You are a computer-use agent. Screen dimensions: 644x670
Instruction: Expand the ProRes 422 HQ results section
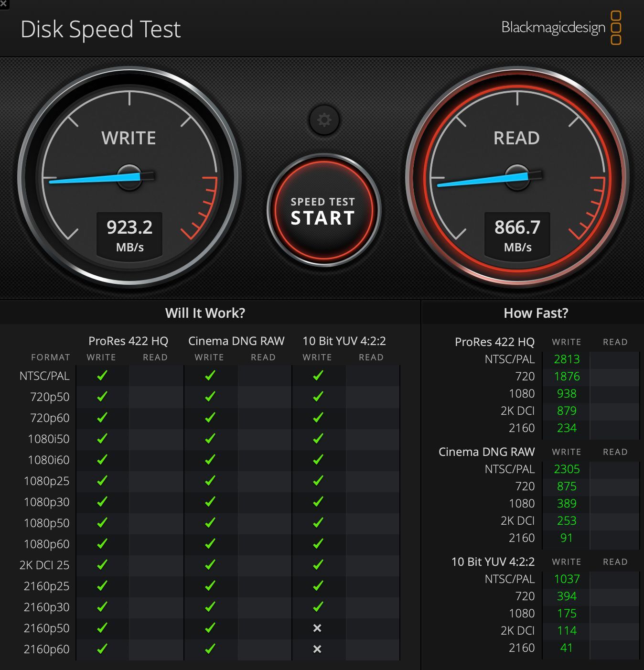pyautogui.click(x=495, y=342)
